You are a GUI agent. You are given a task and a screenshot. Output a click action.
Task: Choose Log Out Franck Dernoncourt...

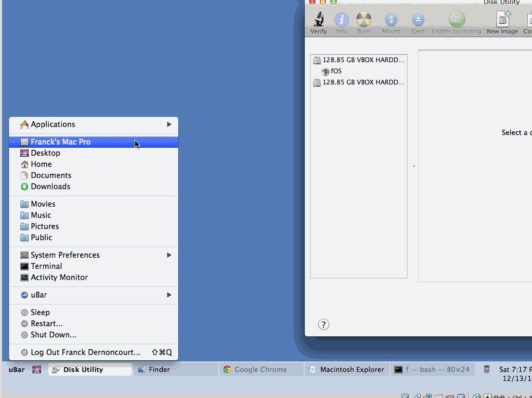(94, 353)
